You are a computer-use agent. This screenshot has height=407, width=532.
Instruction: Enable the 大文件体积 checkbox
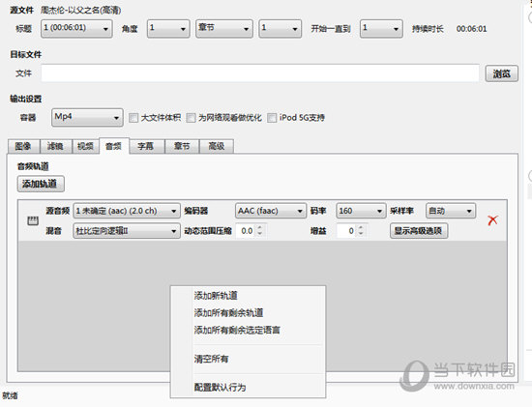(133, 118)
